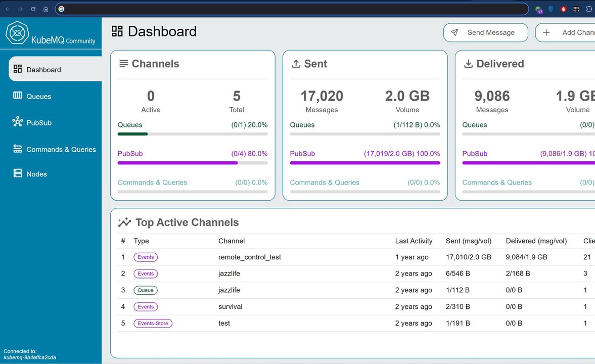
Task: Select Dashboard in the sidebar
Action: (43, 70)
